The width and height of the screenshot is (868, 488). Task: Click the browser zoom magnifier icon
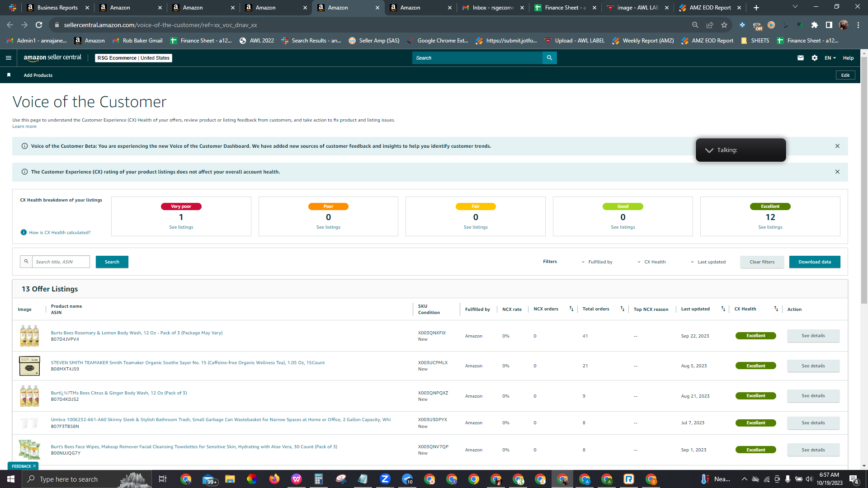695,25
